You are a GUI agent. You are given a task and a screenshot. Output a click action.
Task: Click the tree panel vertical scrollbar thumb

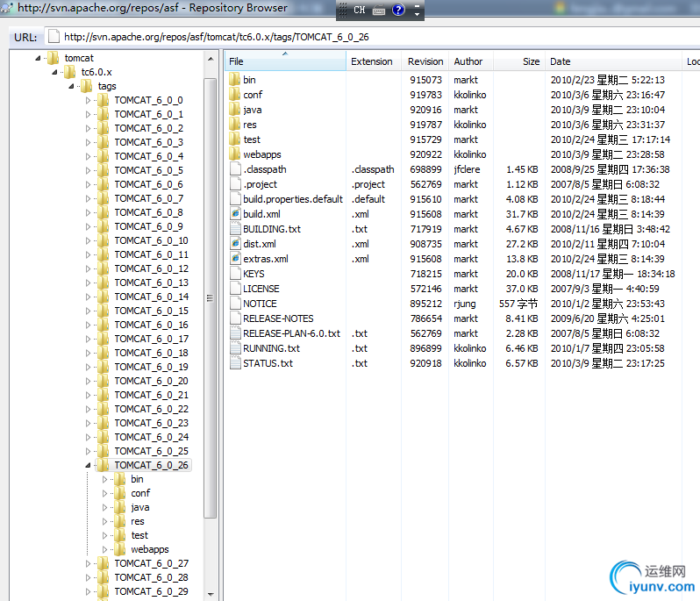(x=211, y=297)
